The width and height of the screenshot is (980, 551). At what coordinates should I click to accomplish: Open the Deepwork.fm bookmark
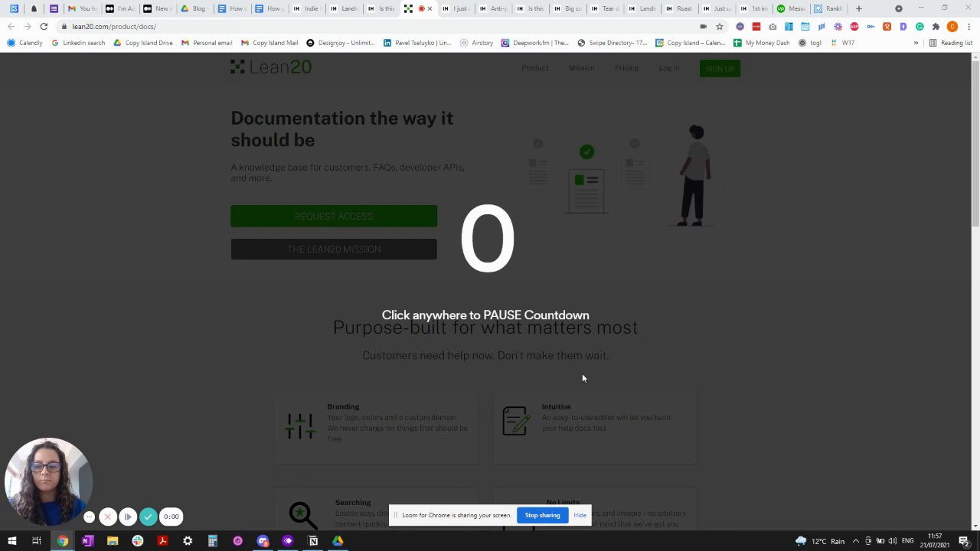[x=535, y=43]
